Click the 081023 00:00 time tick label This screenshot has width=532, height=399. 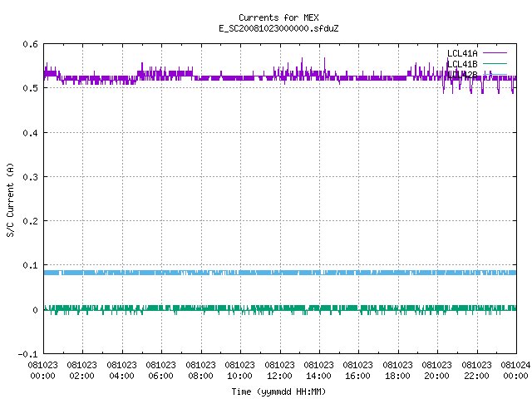42,371
